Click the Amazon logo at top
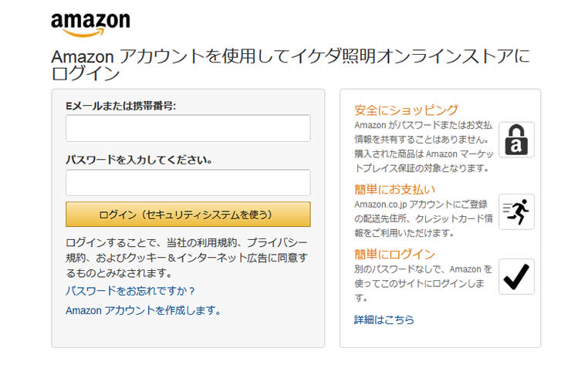The image size is (588, 365). 90,25
